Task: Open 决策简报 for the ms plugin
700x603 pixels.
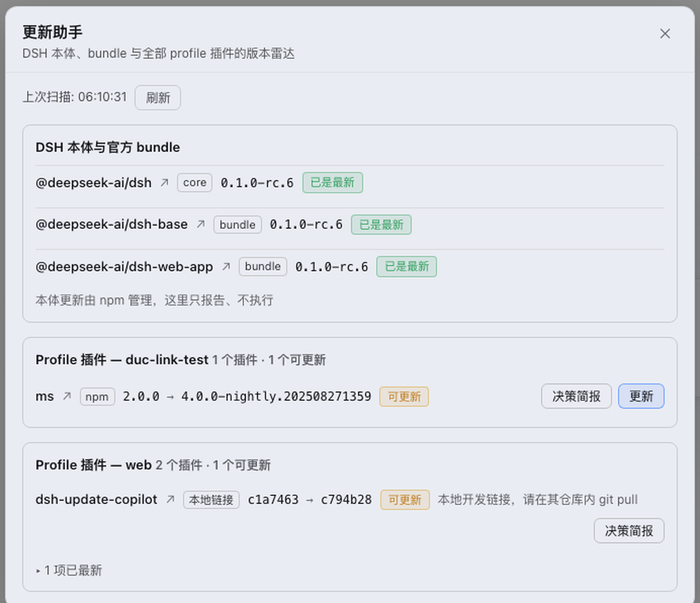Action: [x=576, y=396]
